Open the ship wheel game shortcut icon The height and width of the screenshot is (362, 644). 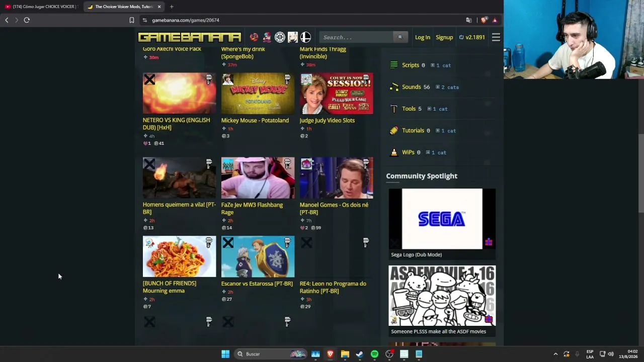tap(280, 37)
